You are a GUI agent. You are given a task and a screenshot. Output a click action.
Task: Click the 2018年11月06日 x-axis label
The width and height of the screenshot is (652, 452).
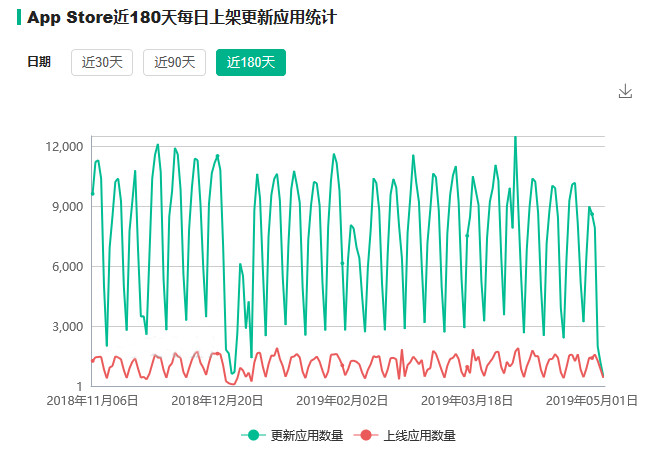point(91,400)
